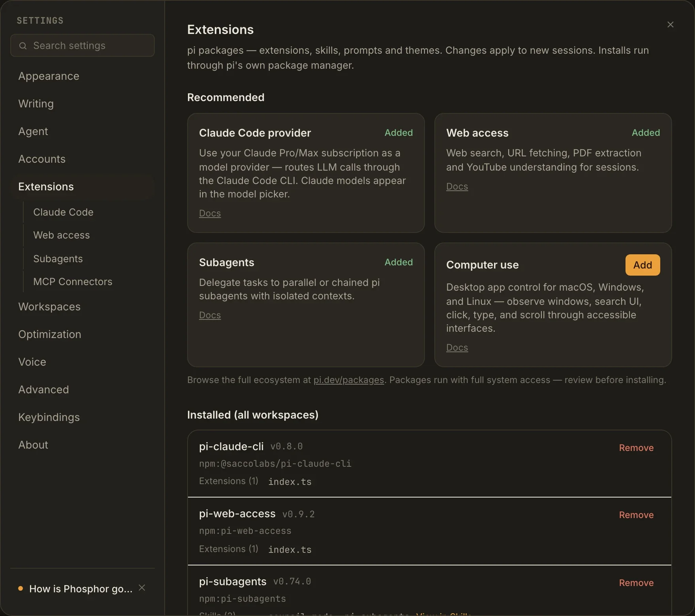Click the Added status on Web access card
This screenshot has height=616, width=695.
(646, 133)
